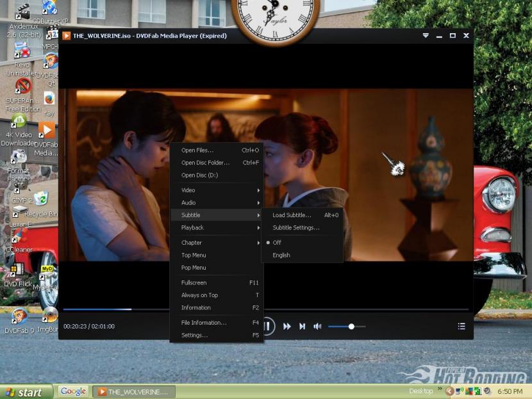Expand the Subtitle submenu
The image size is (532, 399).
pyautogui.click(x=217, y=215)
